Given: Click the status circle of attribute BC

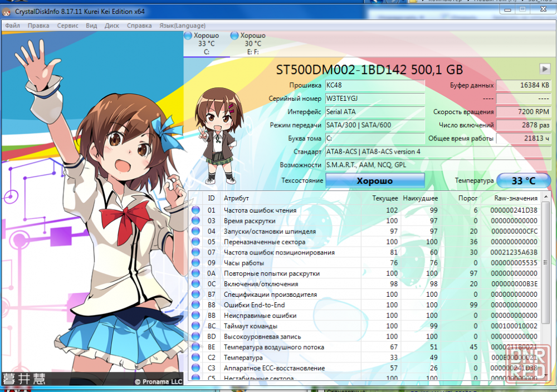Looking at the screenshot, I should tap(196, 326).
